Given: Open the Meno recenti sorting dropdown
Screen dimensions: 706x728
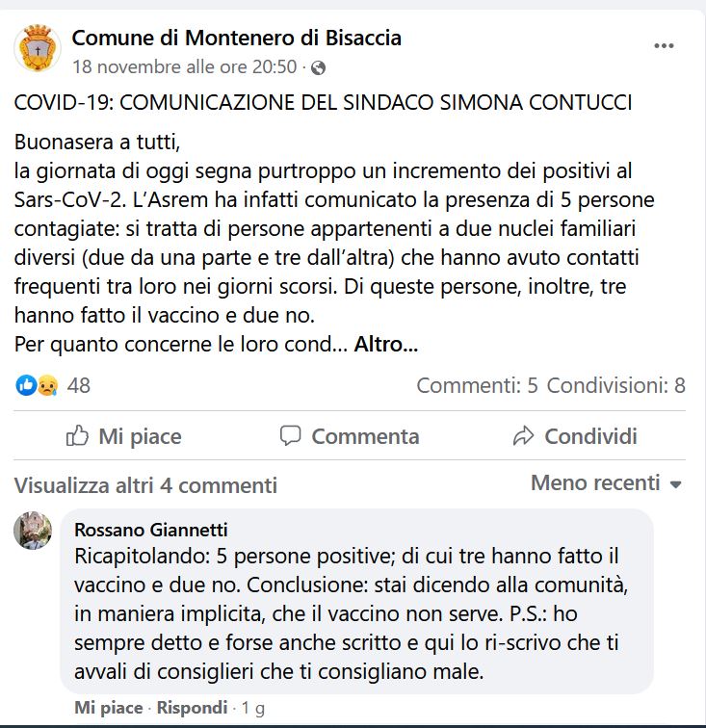Looking at the screenshot, I should pos(606,482).
